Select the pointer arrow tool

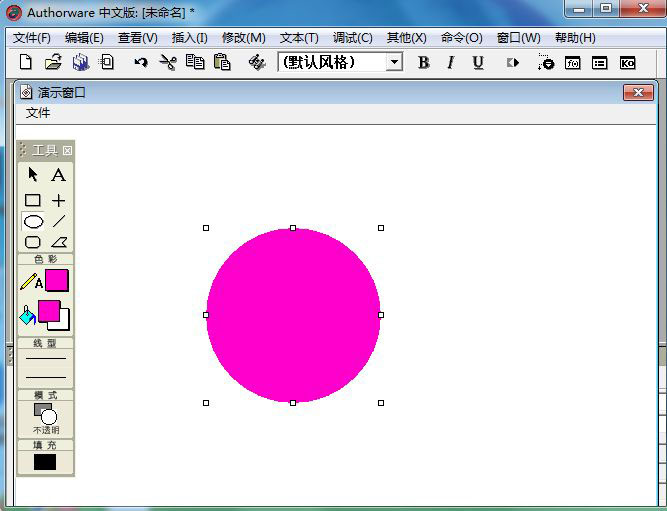coord(33,175)
